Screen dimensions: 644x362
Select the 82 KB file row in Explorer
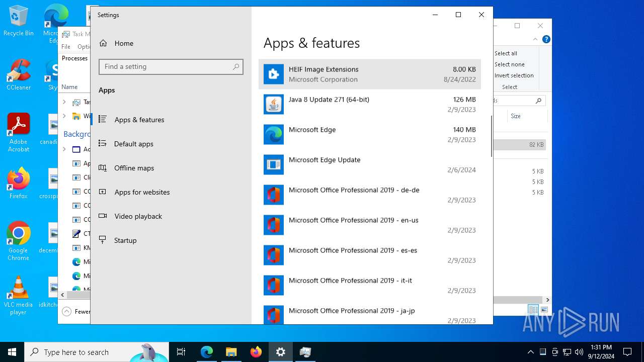(x=520, y=145)
